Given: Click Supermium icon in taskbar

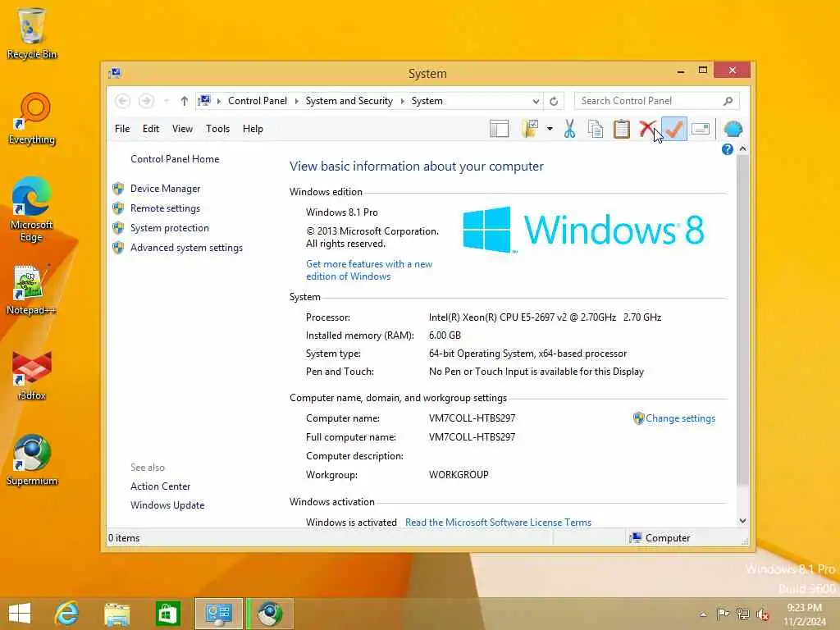Looking at the screenshot, I should (x=269, y=614).
